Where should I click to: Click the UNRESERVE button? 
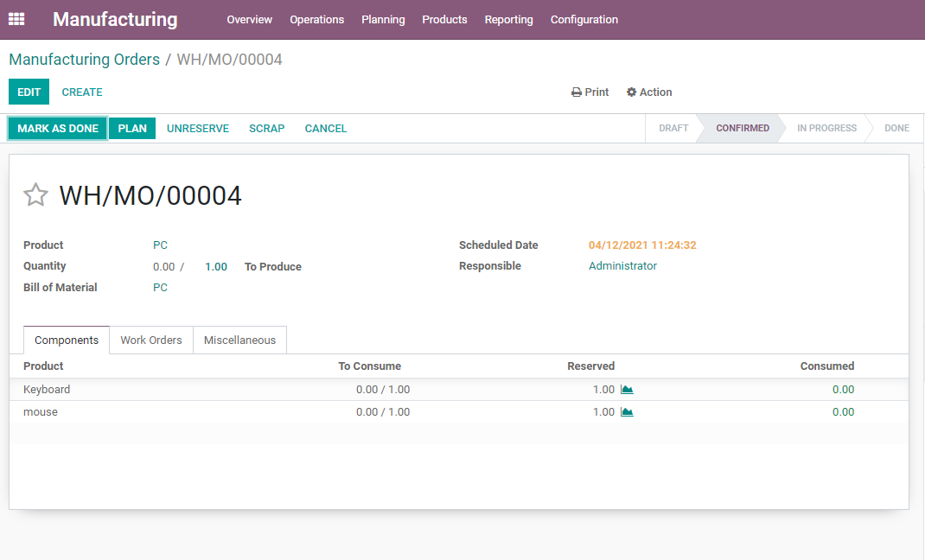click(x=198, y=129)
